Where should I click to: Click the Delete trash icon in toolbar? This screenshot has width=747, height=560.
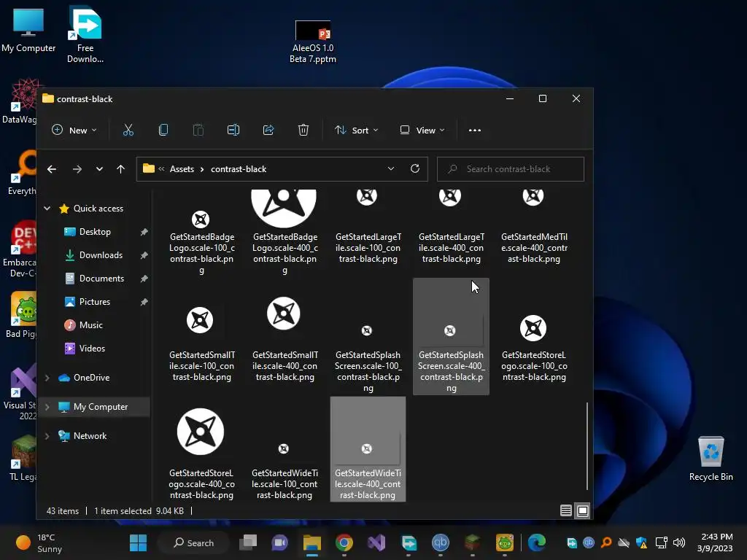[303, 130]
